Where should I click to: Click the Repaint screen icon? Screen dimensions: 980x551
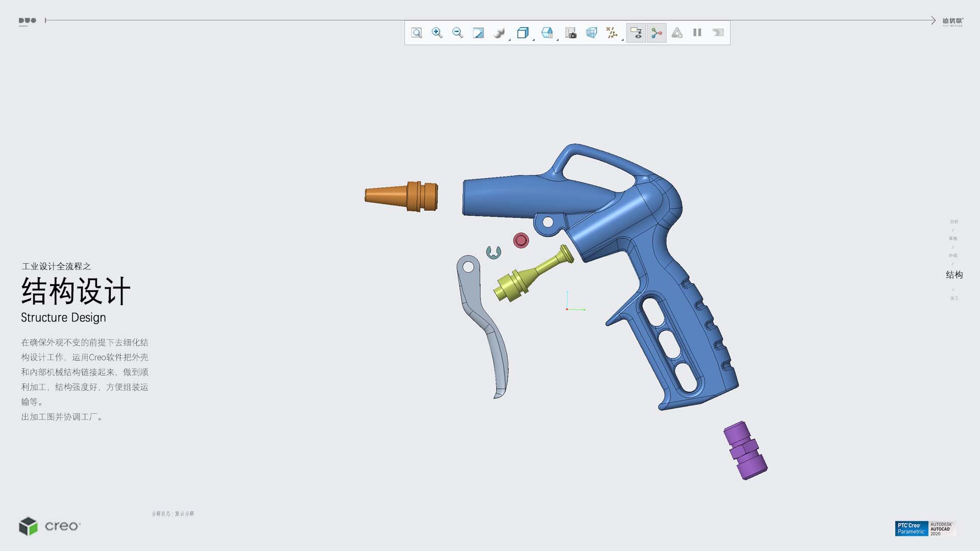tap(478, 33)
